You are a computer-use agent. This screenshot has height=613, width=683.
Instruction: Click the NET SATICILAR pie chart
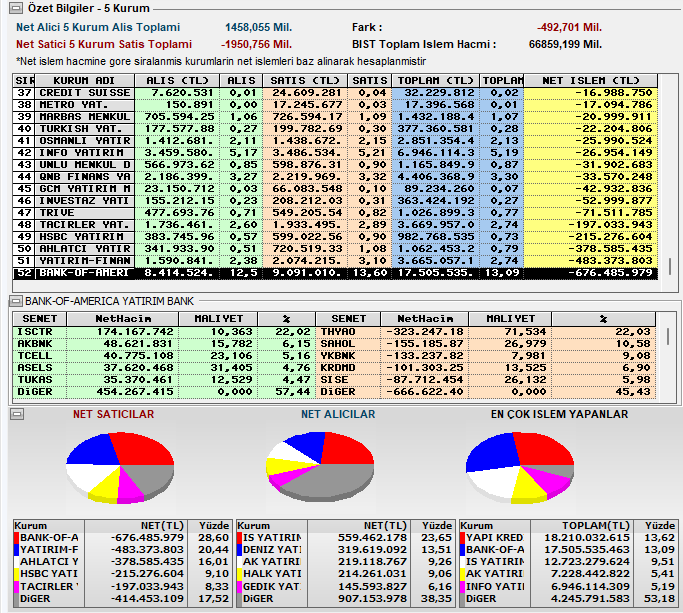(x=120, y=468)
